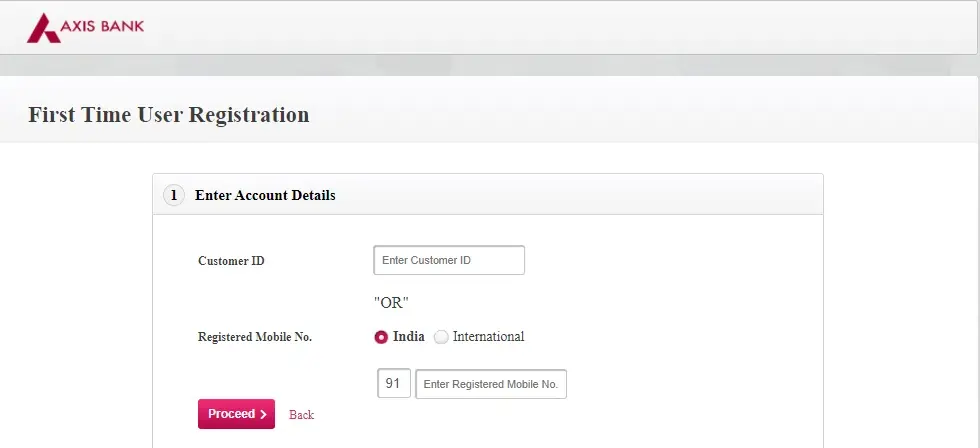The height and width of the screenshot is (448, 980).
Task: Click the Axis Bank logo
Action: (85, 28)
